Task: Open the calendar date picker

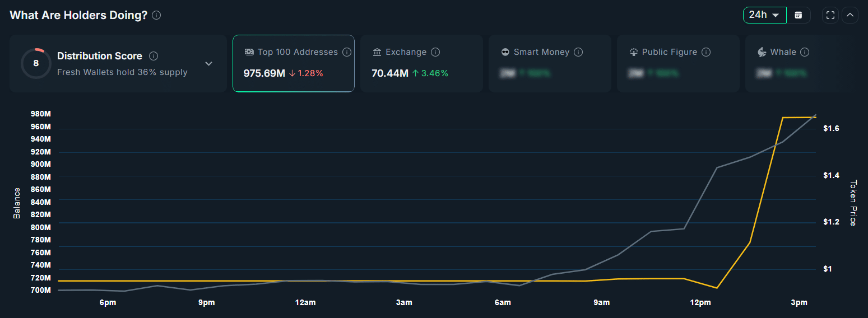Action: 799,15
